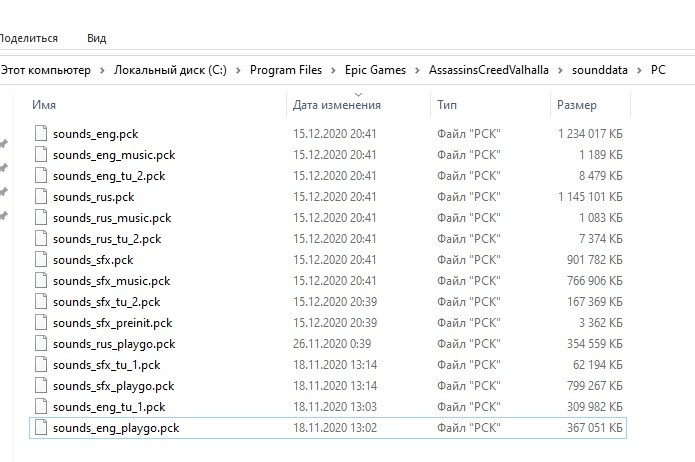Select file name sounds_sfx_tu_2.pck
Viewport: 695px width, 462px height.
106,302
